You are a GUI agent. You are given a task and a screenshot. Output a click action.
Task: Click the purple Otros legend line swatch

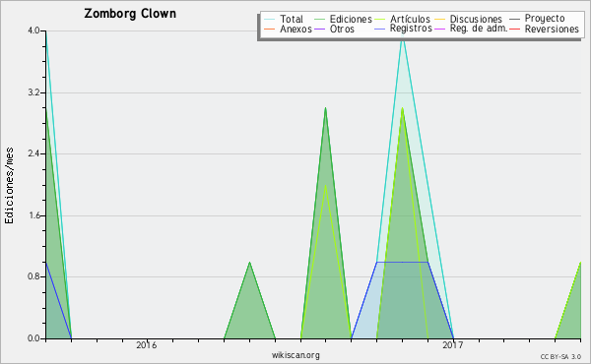(x=319, y=29)
